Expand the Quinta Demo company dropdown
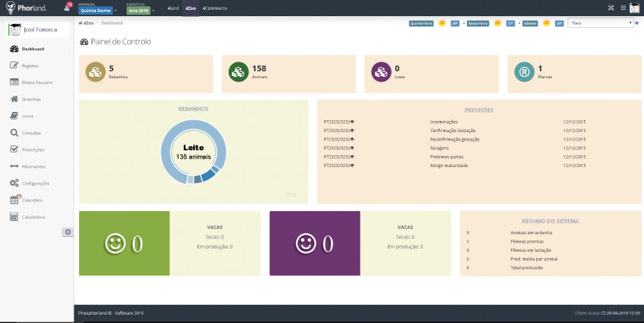Screen dimensions: 644x323 pyautogui.click(x=99, y=10)
